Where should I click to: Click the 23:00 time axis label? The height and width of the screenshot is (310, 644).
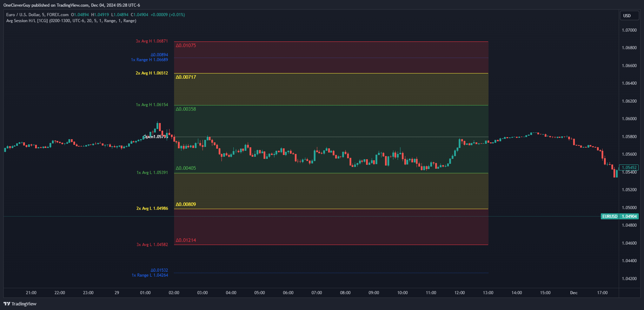tap(88, 293)
